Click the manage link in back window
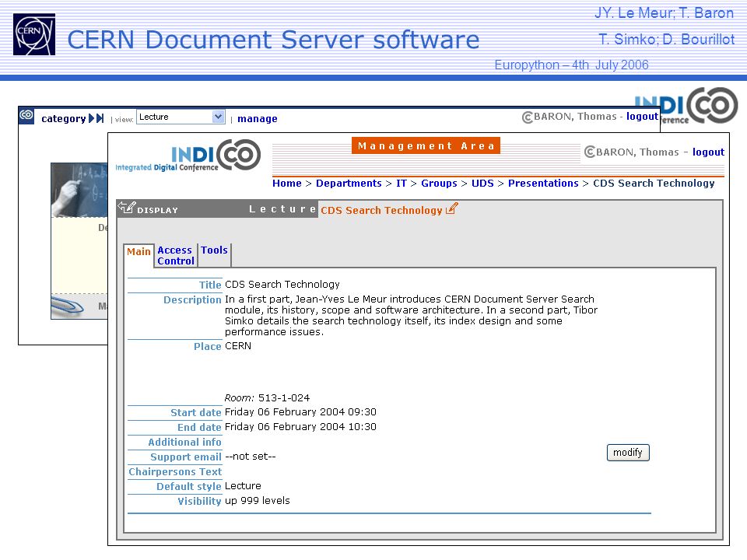Image resolution: width=747 pixels, height=560 pixels. [258, 118]
